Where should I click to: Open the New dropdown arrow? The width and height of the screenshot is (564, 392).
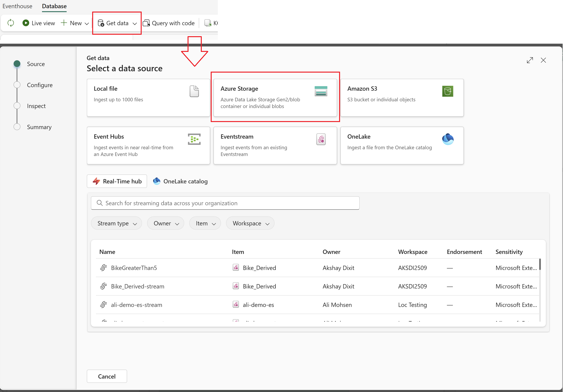[87, 24]
